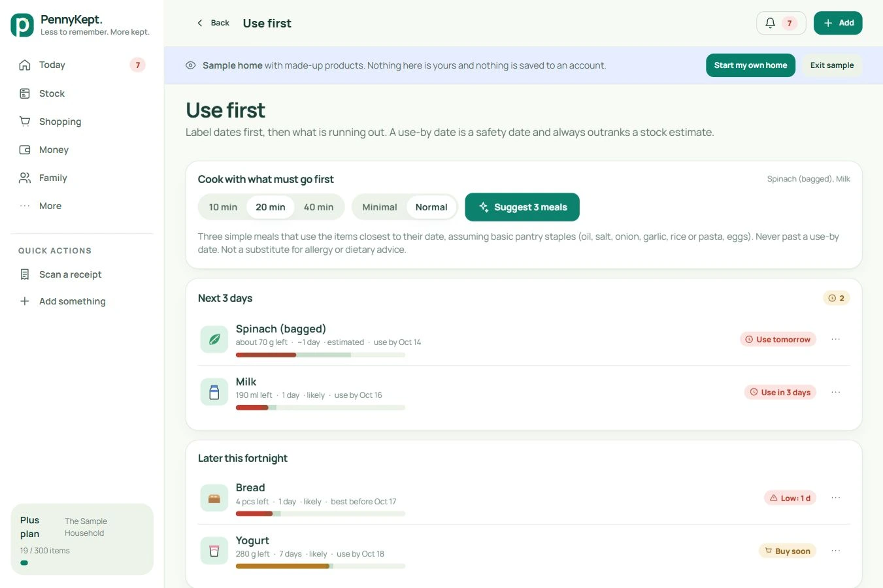
Task: Click the PennyKept logo icon
Action: [x=22, y=25]
